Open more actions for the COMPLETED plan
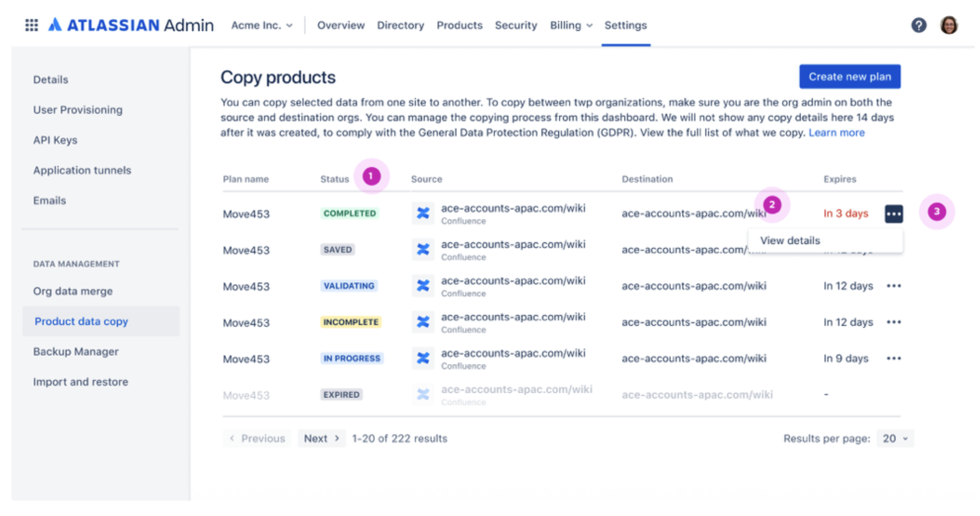Image resolution: width=980 pixels, height=516 pixels. tap(894, 214)
